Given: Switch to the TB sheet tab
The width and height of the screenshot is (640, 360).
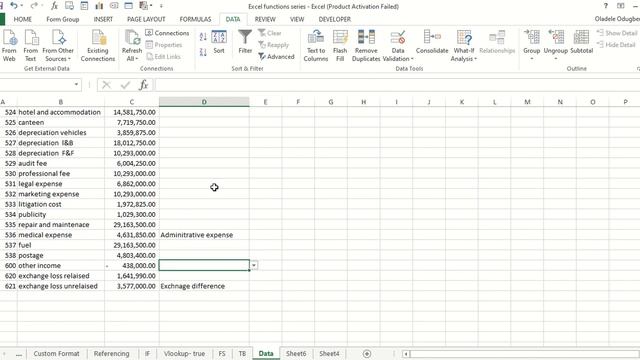Looking at the screenshot, I should [x=242, y=353].
